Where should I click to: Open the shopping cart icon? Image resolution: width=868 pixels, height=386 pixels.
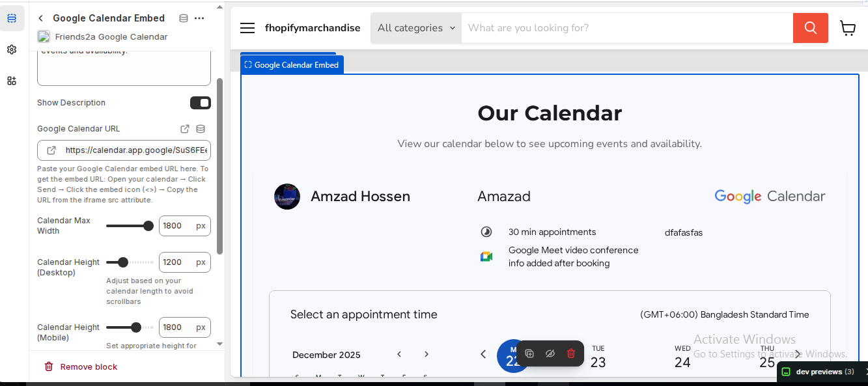click(x=847, y=28)
